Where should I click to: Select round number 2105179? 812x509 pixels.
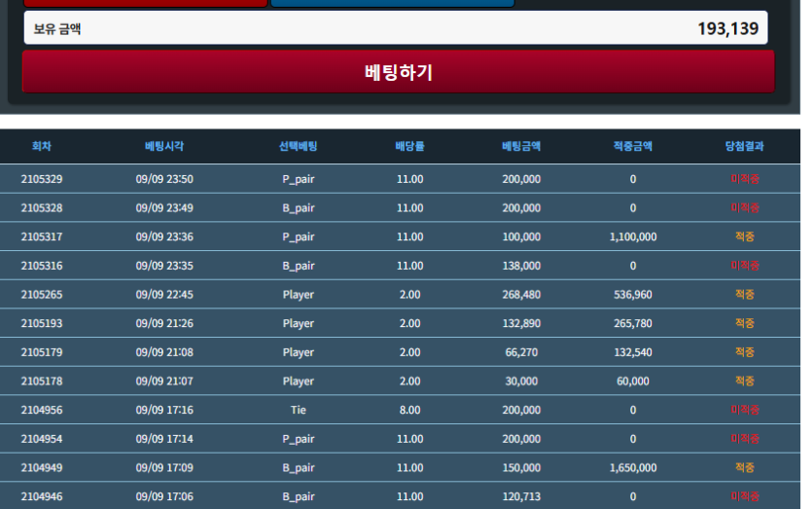coord(42,352)
